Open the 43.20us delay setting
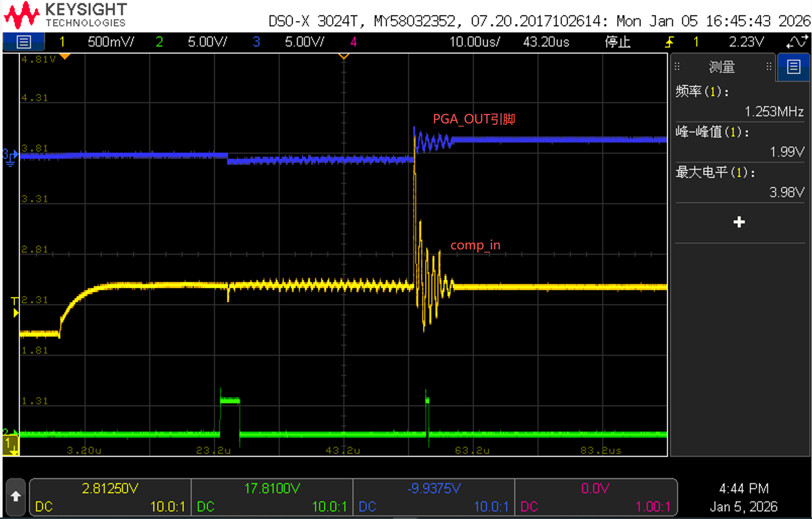This screenshot has width=812, height=519. coord(546,42)
